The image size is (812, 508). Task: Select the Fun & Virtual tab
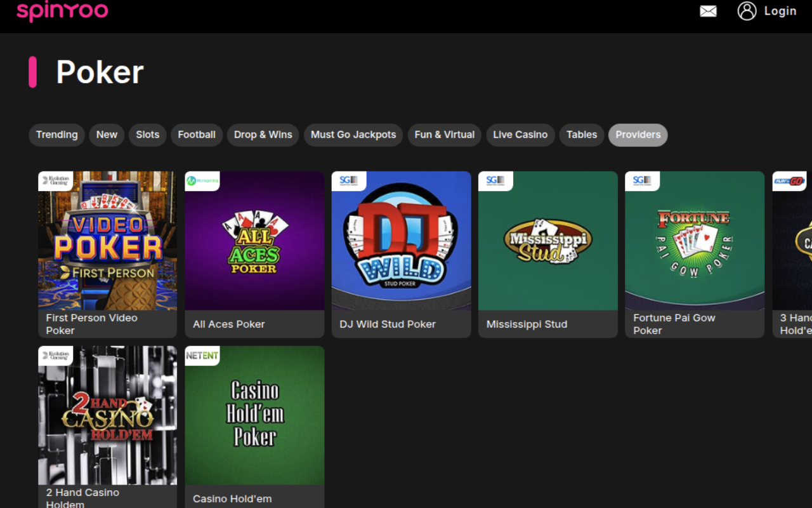[445, 135]
